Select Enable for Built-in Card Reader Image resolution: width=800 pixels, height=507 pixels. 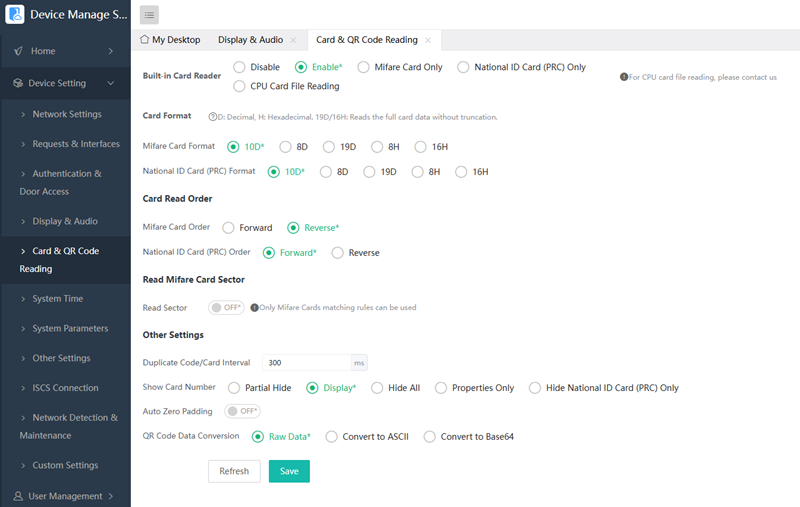coord(301,67)
